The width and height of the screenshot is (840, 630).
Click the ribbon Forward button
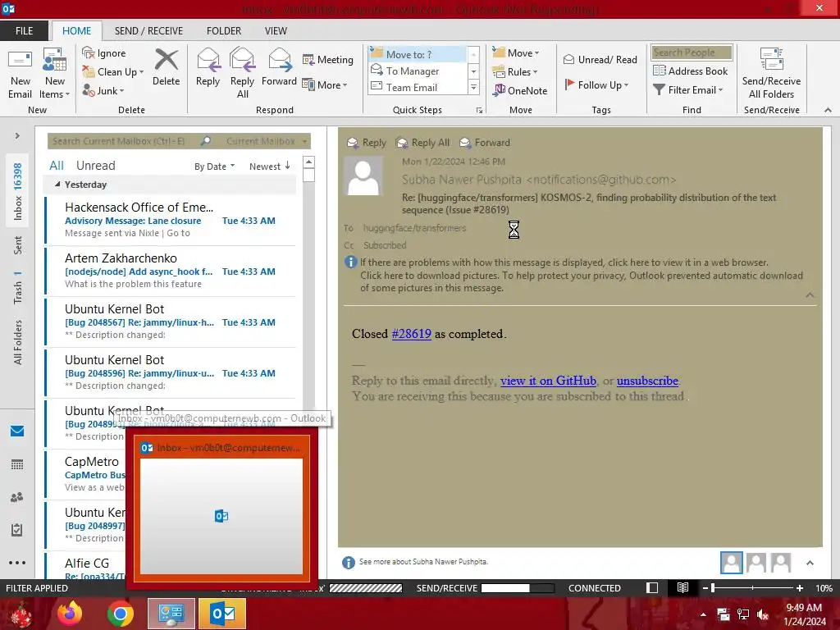pos(279,69)
